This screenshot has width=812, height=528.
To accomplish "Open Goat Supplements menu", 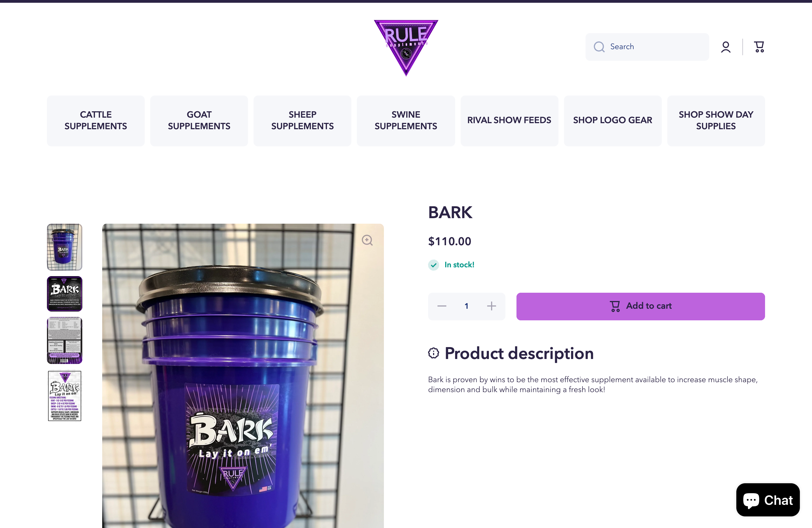I will coord(199,120).
